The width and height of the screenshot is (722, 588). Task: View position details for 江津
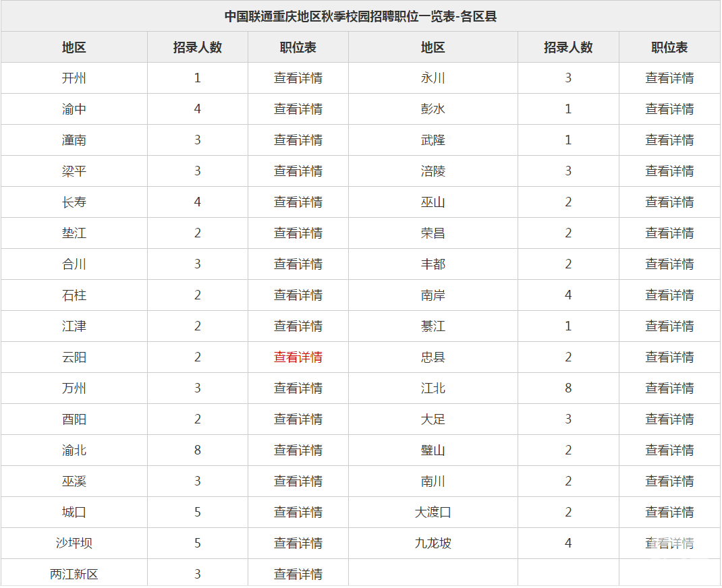pyautogui.click(x=298, y=326)
